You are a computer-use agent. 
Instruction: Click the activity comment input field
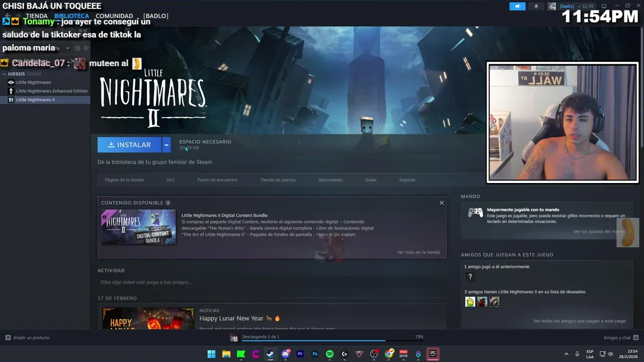(272, 282)
